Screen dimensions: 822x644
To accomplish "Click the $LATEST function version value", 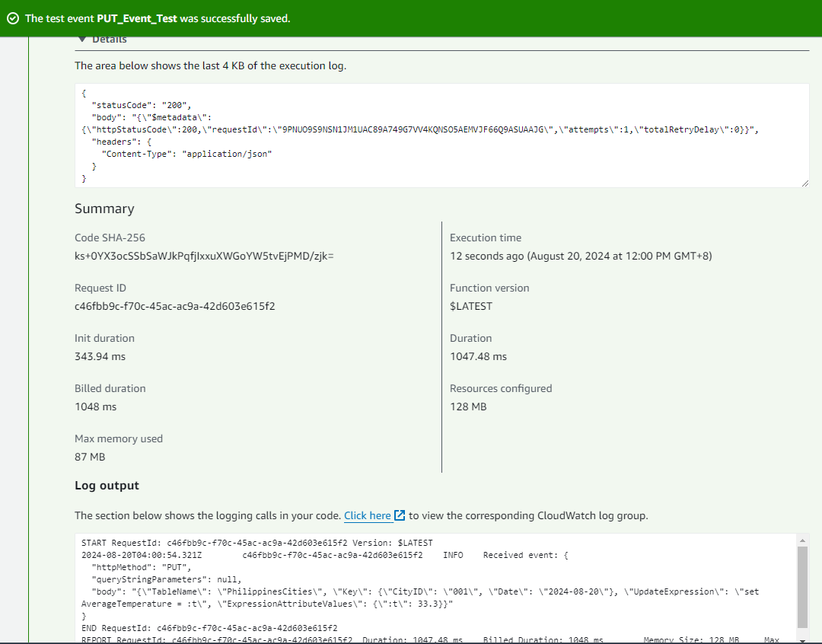I will [x=471, y=306].
